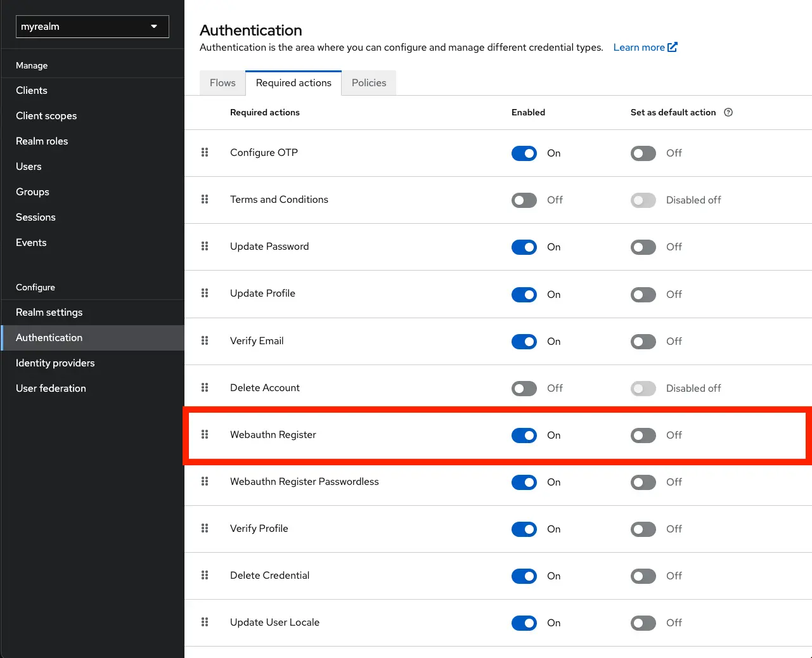
Task: Grab drag handle for Webauthn Register Passwordless
Action: [x=205, y=481]
